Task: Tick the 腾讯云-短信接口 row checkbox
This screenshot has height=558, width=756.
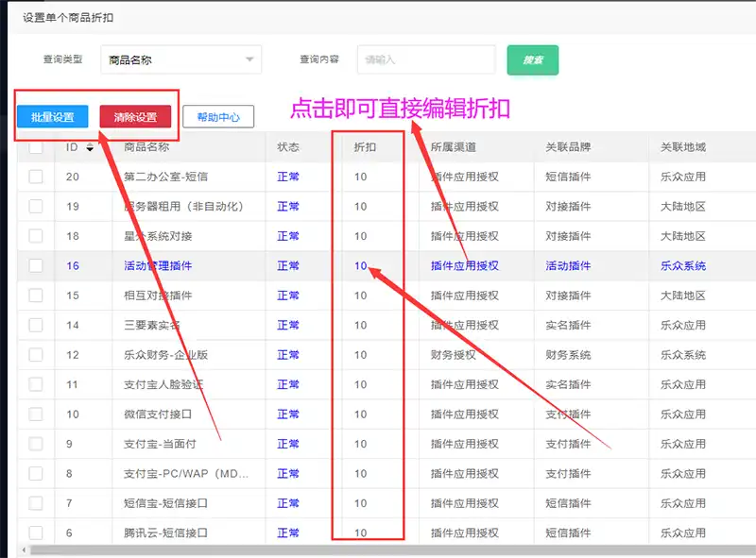Action: click(x=36, y=533)
